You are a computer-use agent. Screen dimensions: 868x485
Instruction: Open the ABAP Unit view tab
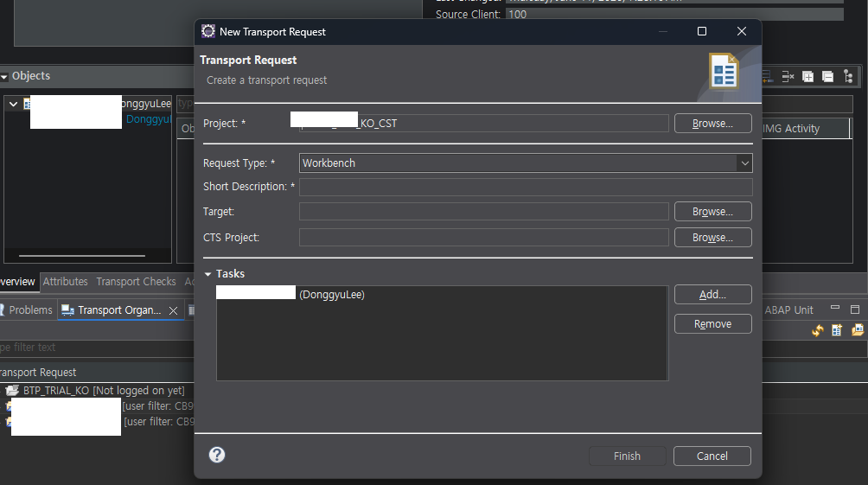tap(788, 310)
